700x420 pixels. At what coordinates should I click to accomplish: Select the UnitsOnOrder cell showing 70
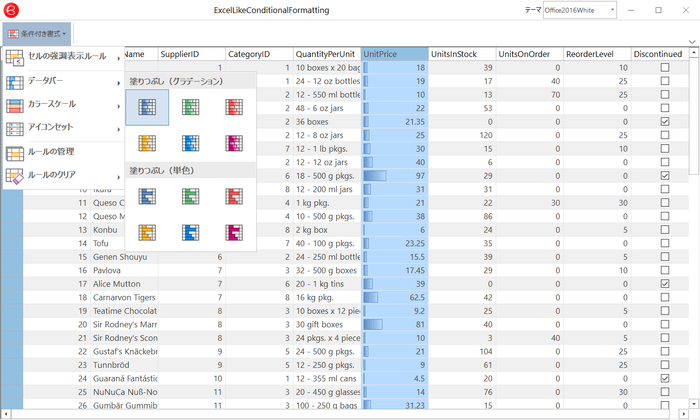click(529, 95)
